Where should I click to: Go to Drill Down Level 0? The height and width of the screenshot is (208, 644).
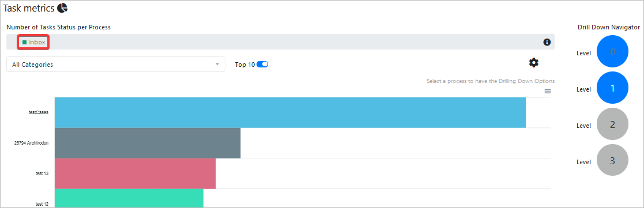click(x=612, y=52)
